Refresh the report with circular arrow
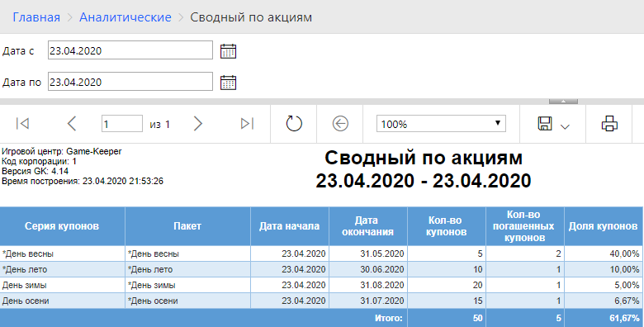 294,124
